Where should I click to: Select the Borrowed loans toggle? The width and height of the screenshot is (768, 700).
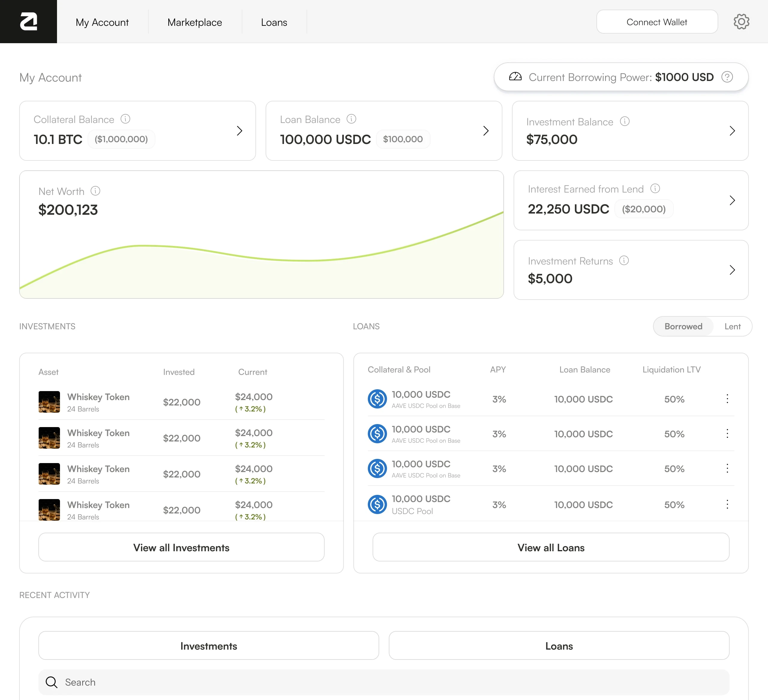(x=683, y=326)
